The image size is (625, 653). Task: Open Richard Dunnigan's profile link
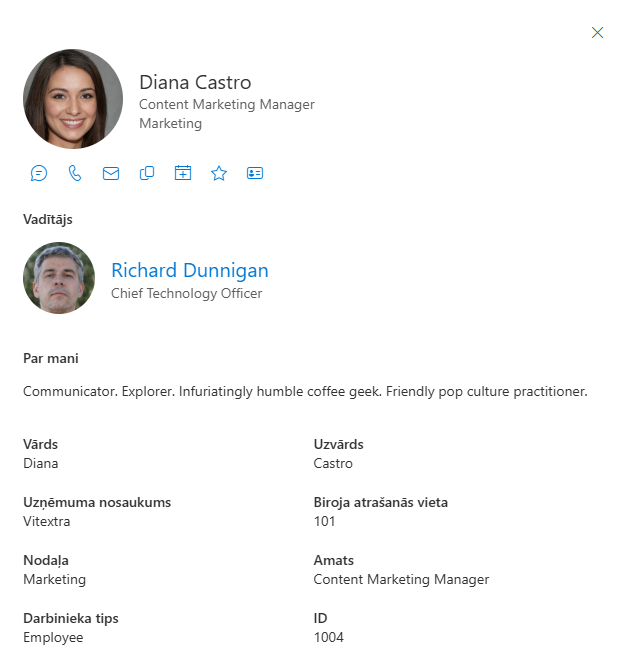(x=190, y=270)
